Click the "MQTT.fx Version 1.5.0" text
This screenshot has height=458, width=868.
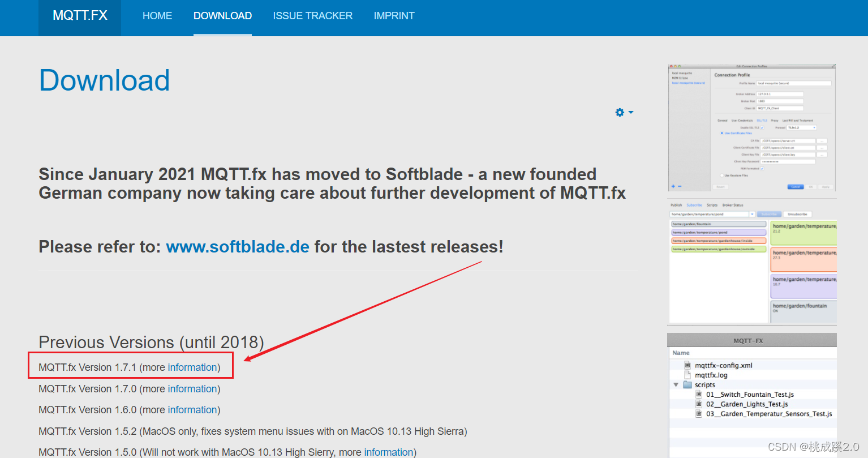(88, 452)
